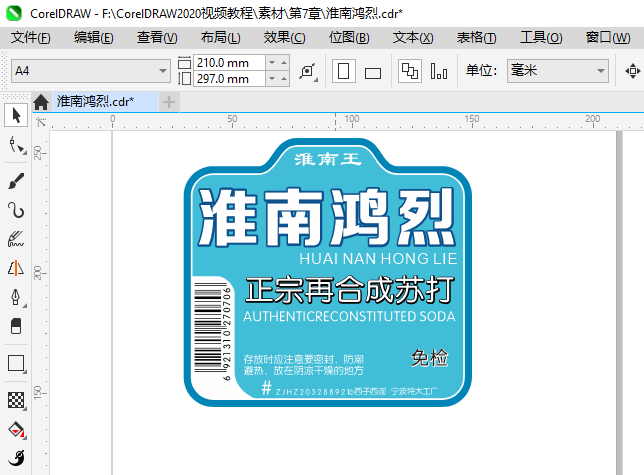This screenshot has width=644, height=475.
Task: Open the 布局(L) menu
Action: pyautogui.click(x=221, y=38)
